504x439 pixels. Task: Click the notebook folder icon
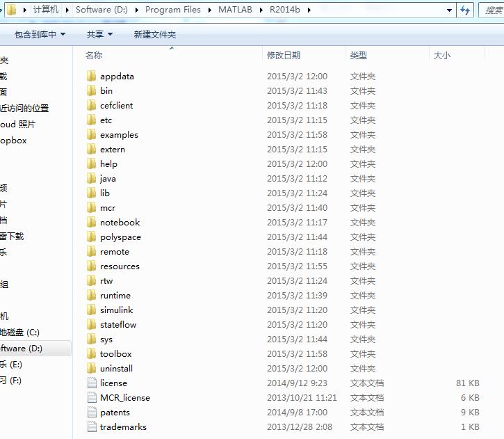(x=92, y=222)
